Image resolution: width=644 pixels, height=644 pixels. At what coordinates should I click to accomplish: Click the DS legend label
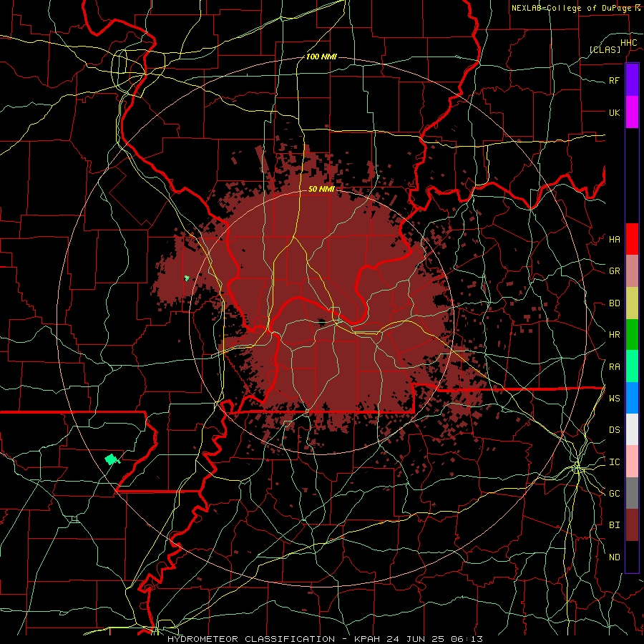(614, 429)
